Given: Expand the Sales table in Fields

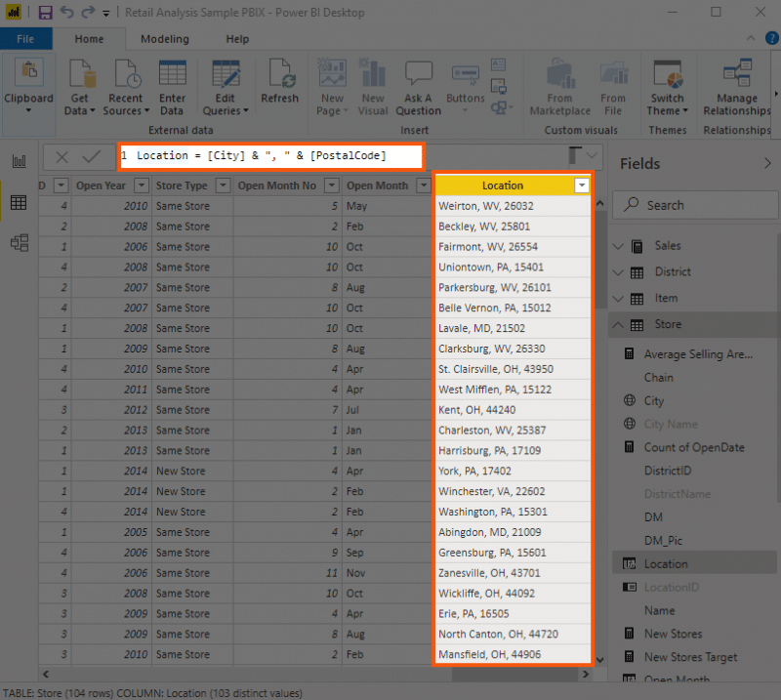Looking at the screenshot, I should 617,246.
